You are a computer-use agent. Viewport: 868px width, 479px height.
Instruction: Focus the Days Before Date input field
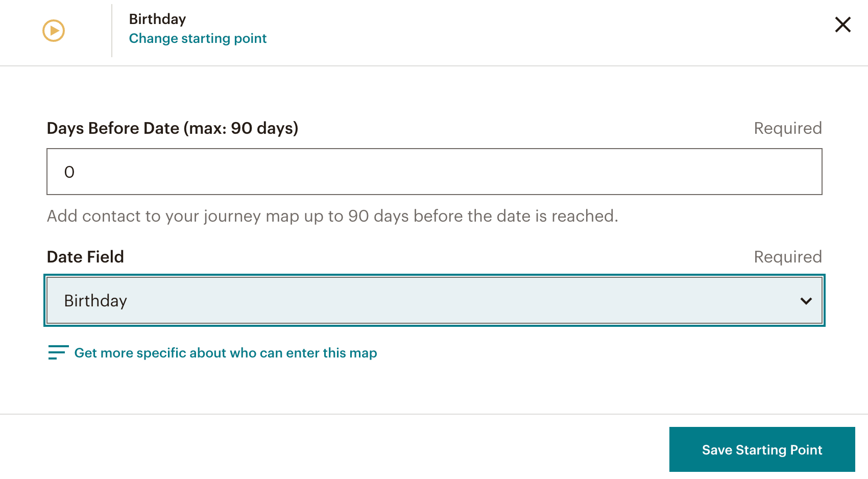tap(434, 172)
